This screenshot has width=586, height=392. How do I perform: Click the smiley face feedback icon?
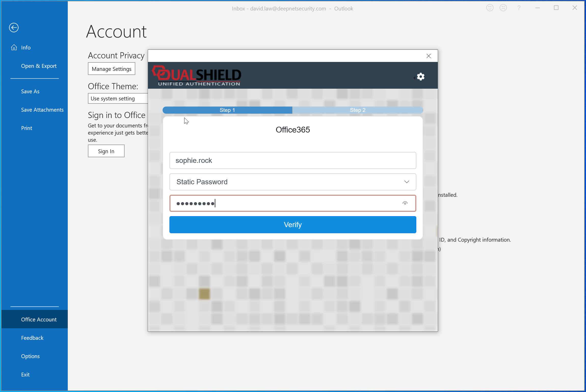click(x=490, y=8)
